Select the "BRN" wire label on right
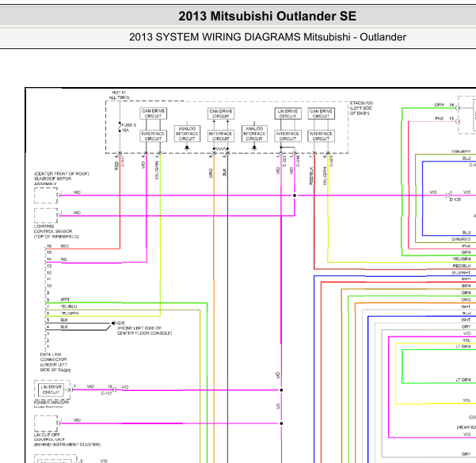This screenshot has height=463, width=476. pyautogui.click(x=466, y=286)
